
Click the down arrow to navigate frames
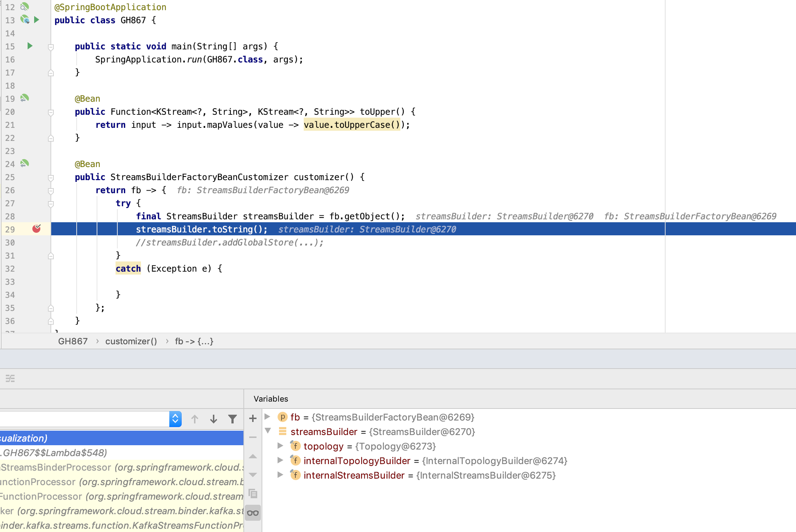(x=214, y=419)
